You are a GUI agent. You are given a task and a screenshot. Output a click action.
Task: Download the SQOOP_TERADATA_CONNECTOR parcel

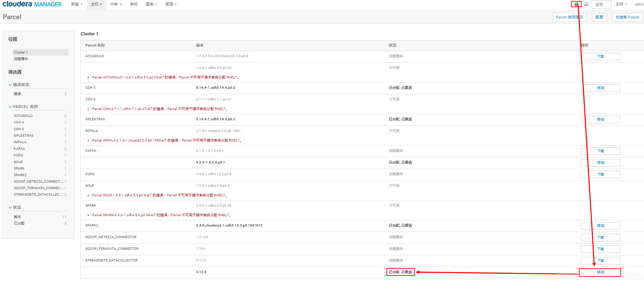[x=601, y=249]
